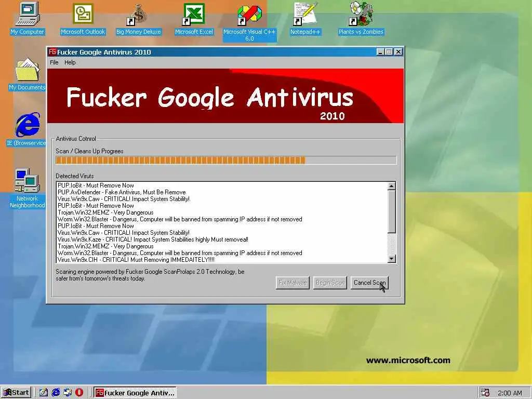This screenshot has width=532, height=399.
Task: Click the Outlook Express quick launch icon
Action: [68, 393]
